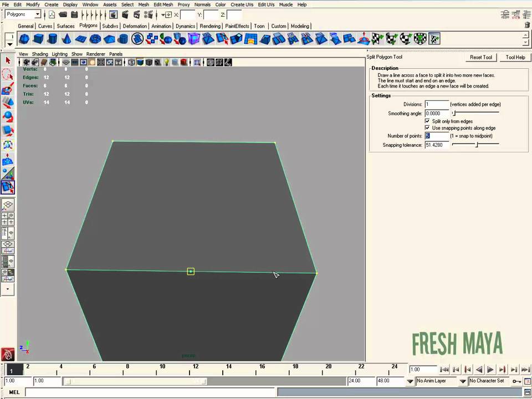Click the Reset Tool button

click(481, 57)
